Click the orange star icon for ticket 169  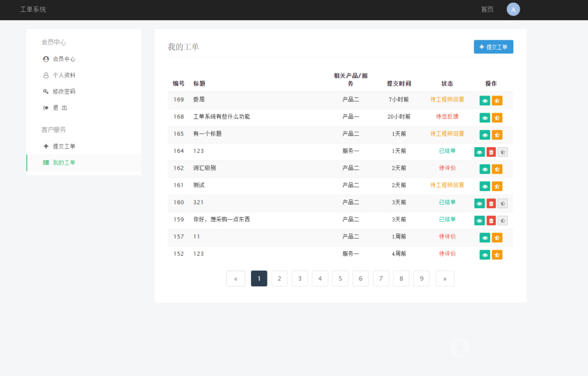point(497,100)
